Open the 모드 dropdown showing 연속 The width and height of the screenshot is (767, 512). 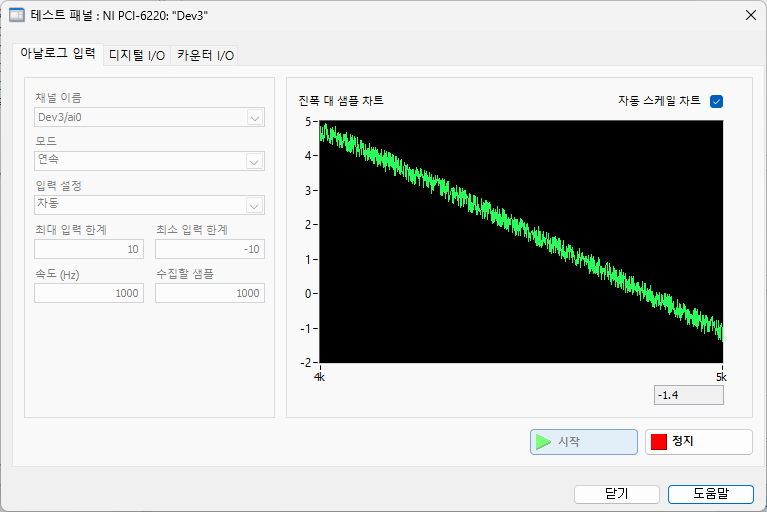point(149,161)
